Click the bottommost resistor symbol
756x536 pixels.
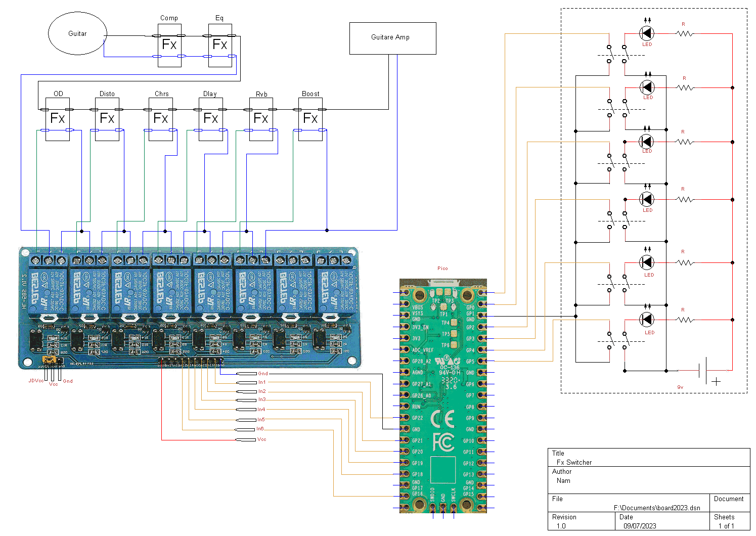[x=685, y=320]
